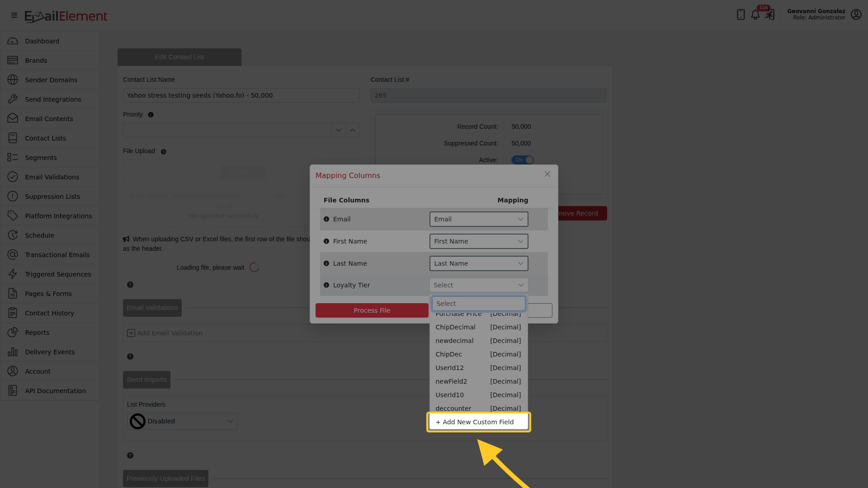The image size is (868, 488).
Task: Open the hamburger menu icon
Action: (14, 15)
